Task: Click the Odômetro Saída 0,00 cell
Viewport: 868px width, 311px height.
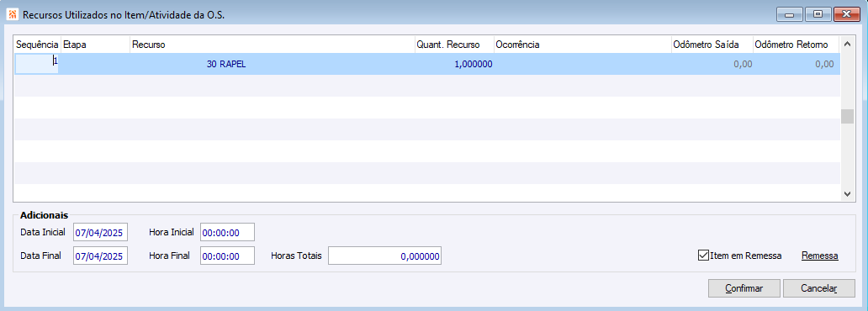Action: (712, 64)
